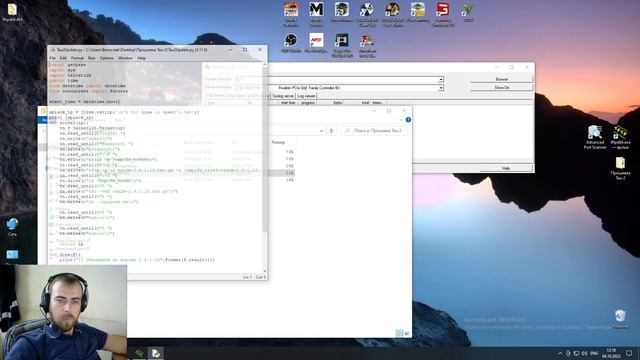
Task: Open the tftpd64 file icon at desktop top-left
Action: click(x=12, y=12)
